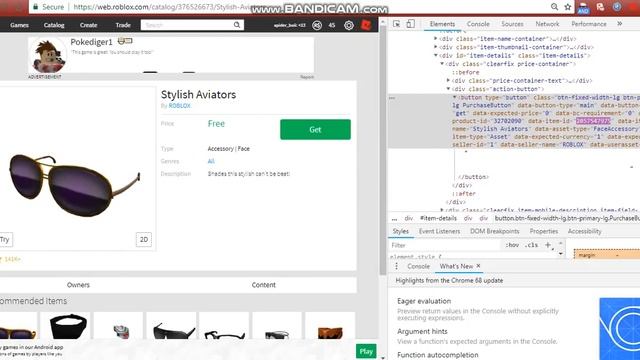The width and height of the screenshot is (640, 360).
Task: Add a new style rule with plus icon
Action: [548, 245]
